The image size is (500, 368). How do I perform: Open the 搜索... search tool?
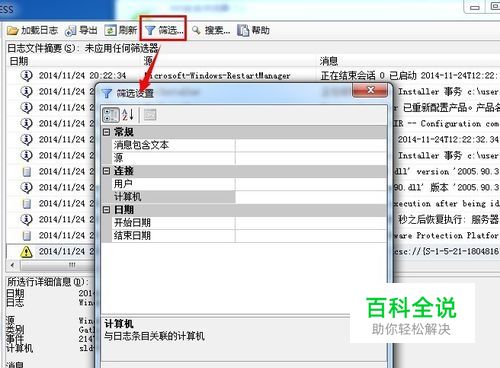pos(211,31)
